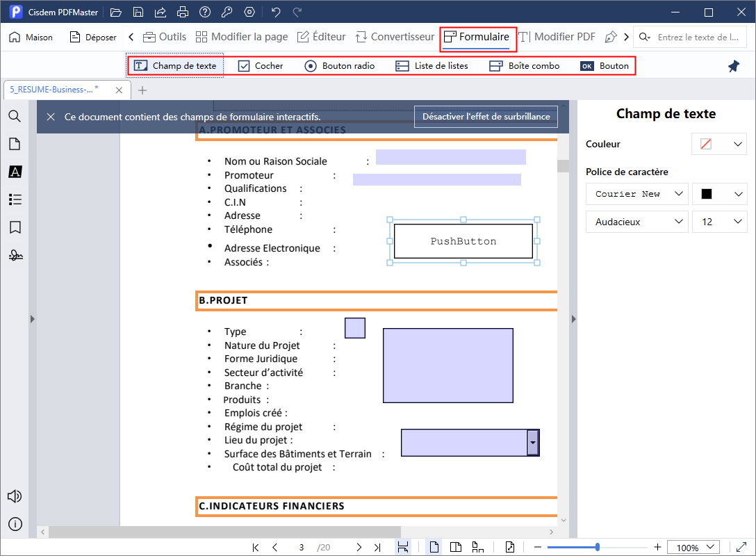756x556 pixels.
Task: Select the Boîte combo tool
Action: (524, 66)
